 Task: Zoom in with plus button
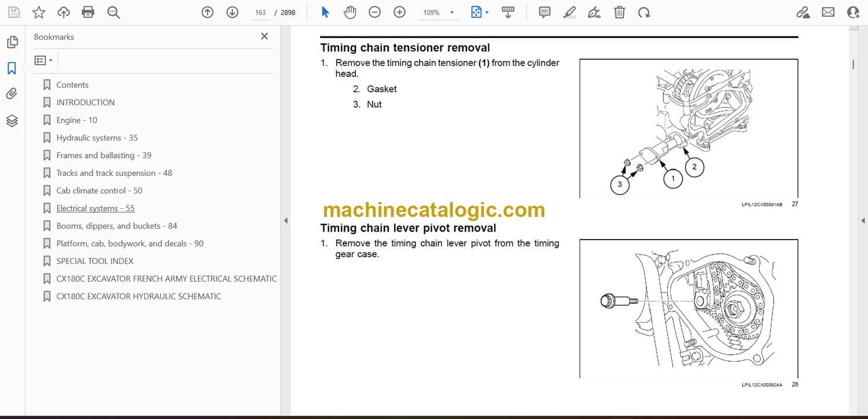(x=399, y=12)
